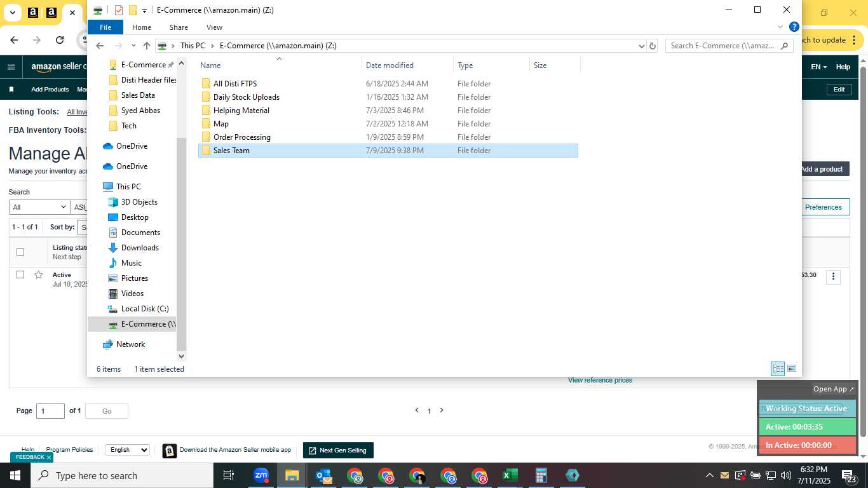Click View reference prices link
Image resolution: width=868 pixels, height=488 pixels.
[600, 380]
